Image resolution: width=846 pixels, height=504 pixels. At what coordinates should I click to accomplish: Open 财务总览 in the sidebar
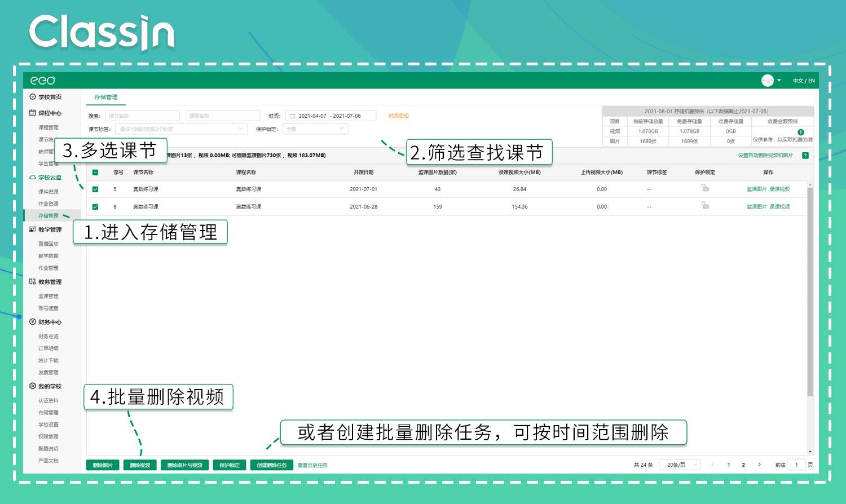(x=49, y=337)
